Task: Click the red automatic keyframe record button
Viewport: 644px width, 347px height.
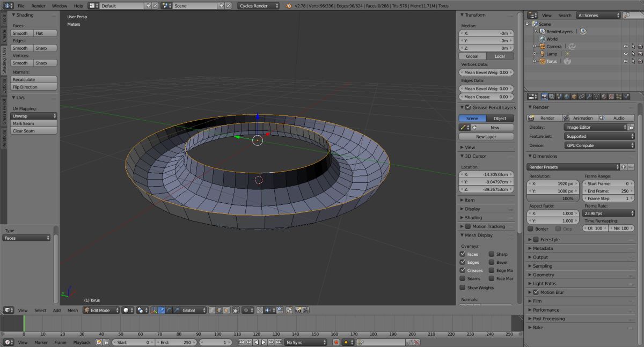Action: (x=336, y=342)
